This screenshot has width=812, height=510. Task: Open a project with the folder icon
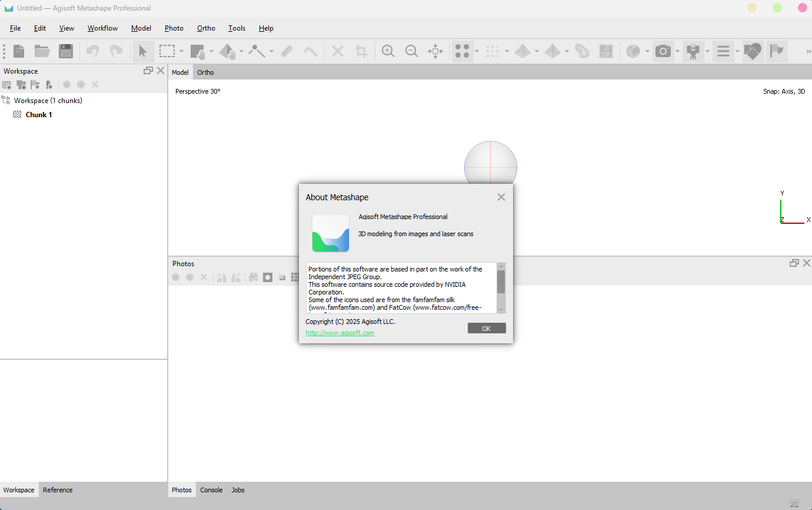click(x=42, y=51)
